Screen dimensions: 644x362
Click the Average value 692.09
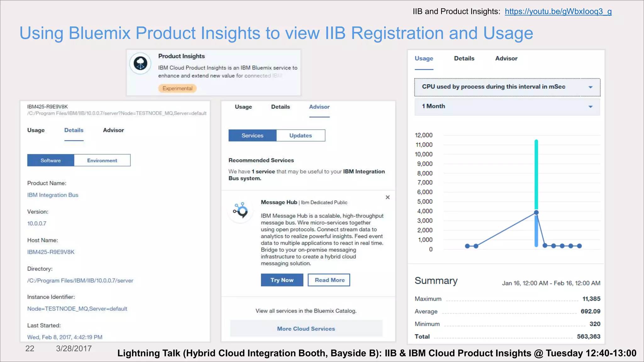[591, 311]
